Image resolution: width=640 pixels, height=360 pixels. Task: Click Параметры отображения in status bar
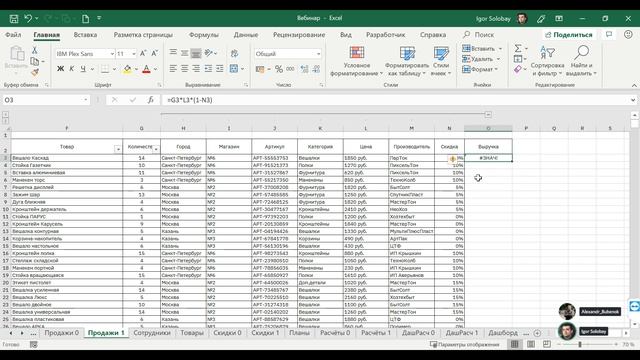click(465, 344)
